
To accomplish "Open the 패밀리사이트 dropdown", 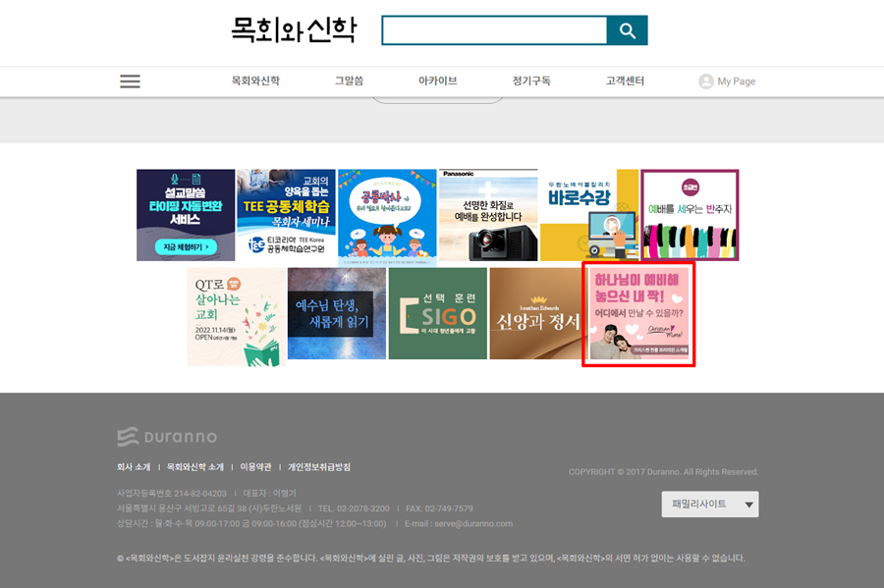I will 710,505.
